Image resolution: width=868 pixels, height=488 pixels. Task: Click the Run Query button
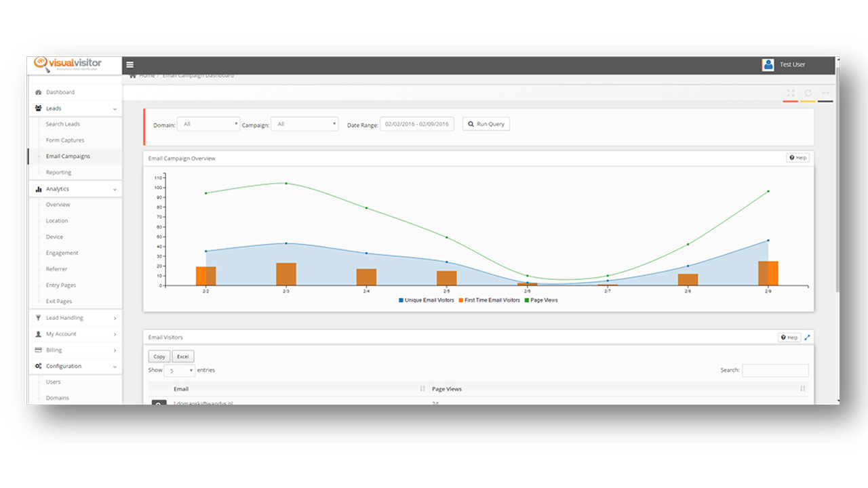coord(486,124)
